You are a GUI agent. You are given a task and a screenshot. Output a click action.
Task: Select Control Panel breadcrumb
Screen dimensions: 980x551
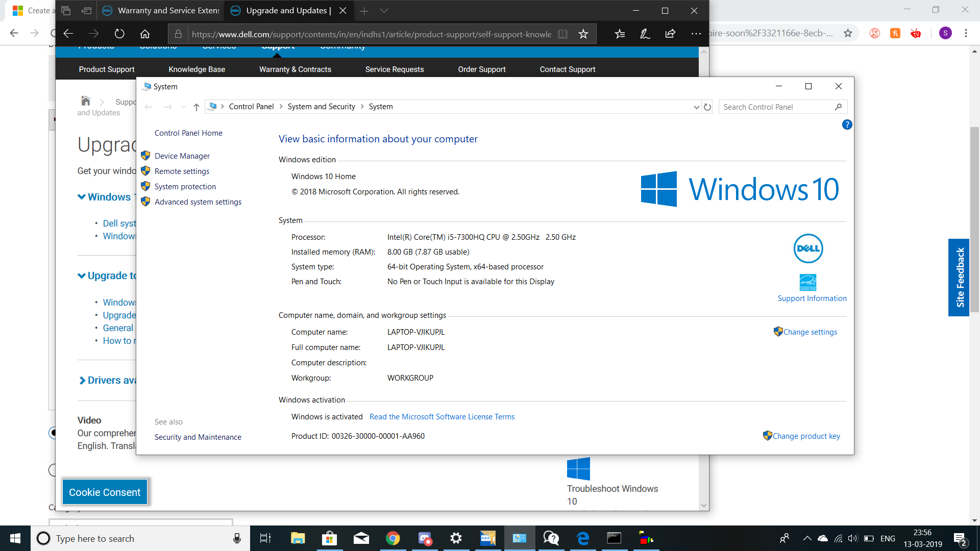point(251,106)
